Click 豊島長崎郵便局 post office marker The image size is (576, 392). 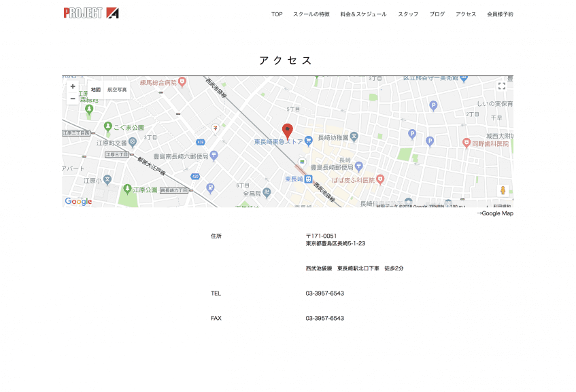click(358, 166)
